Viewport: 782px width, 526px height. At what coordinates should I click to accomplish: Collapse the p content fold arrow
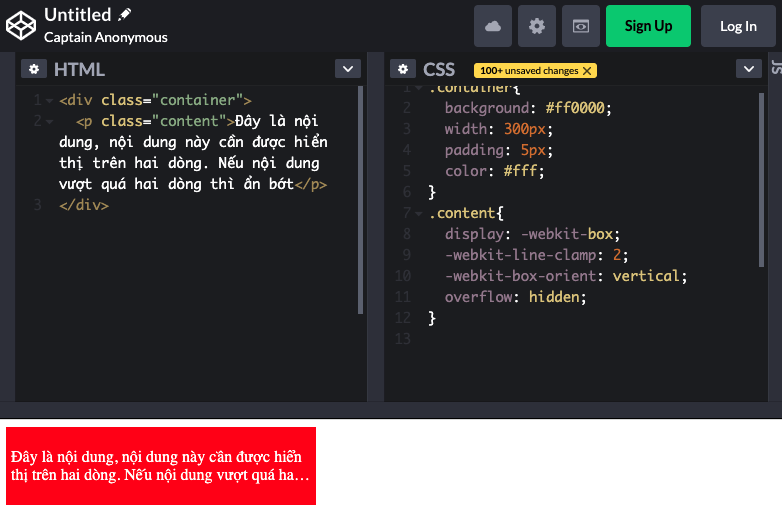click(49, 121)
